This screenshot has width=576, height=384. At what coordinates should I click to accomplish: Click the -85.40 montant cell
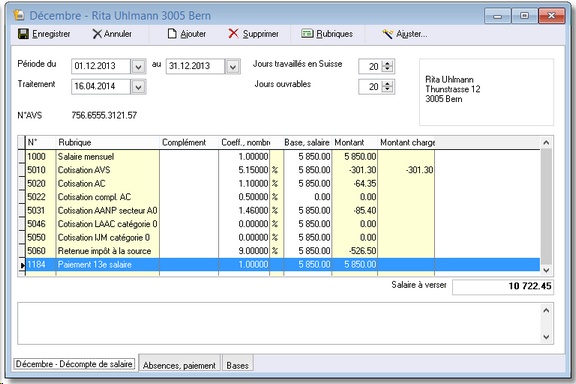tap(354, 211)
